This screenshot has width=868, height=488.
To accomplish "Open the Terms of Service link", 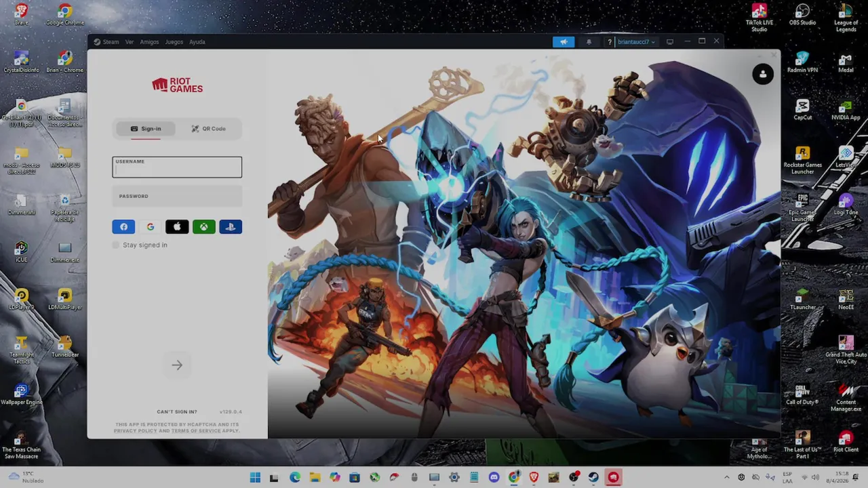I will [x=196, y=431].
